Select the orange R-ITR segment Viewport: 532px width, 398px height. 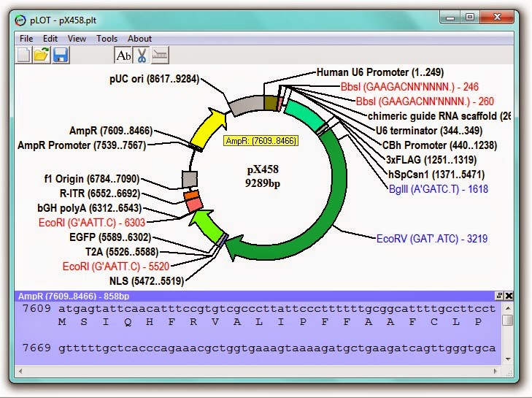(x=192, y=195)
